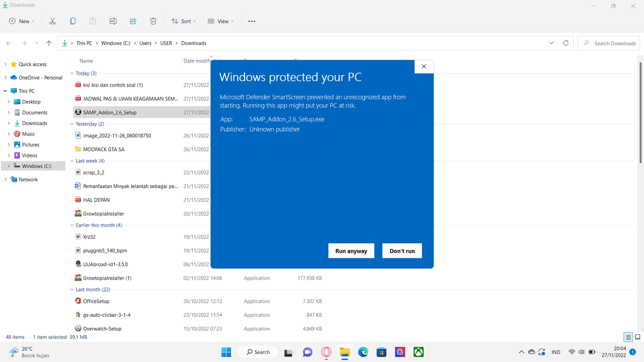Click the Search button on the taskbar
The width and height of the screenshot is (644, 362).
258,352
